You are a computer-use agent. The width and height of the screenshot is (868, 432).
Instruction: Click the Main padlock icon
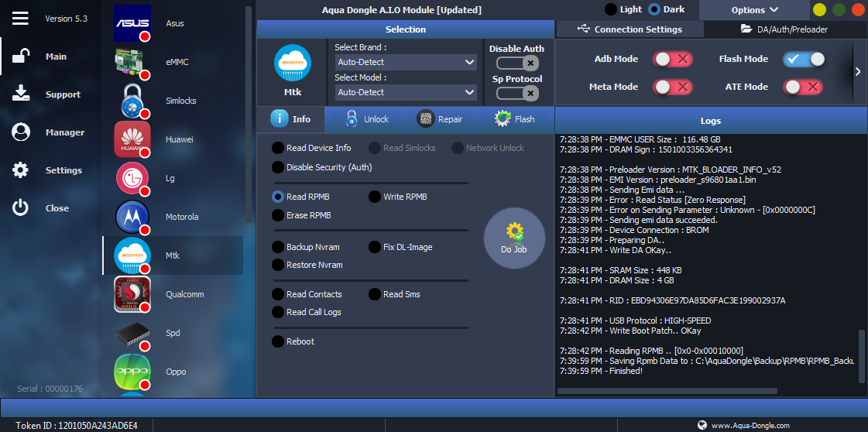pos(20,57)
